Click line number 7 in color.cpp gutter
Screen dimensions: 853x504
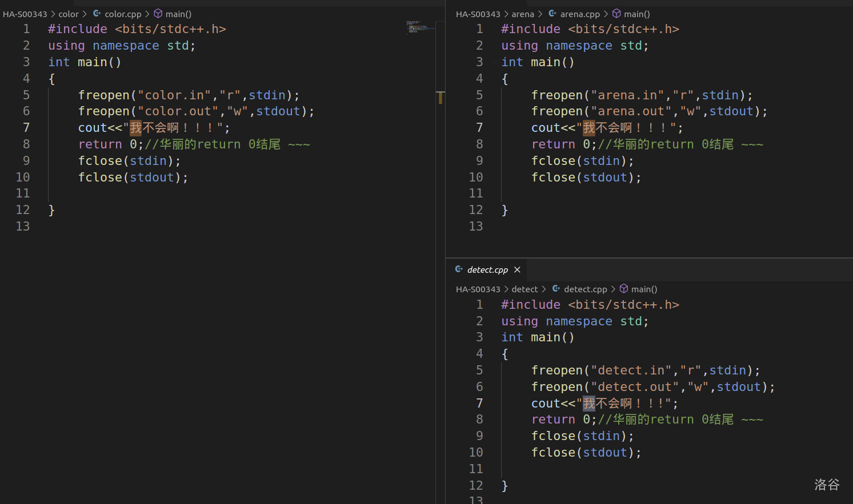click(x=26, y=128)
